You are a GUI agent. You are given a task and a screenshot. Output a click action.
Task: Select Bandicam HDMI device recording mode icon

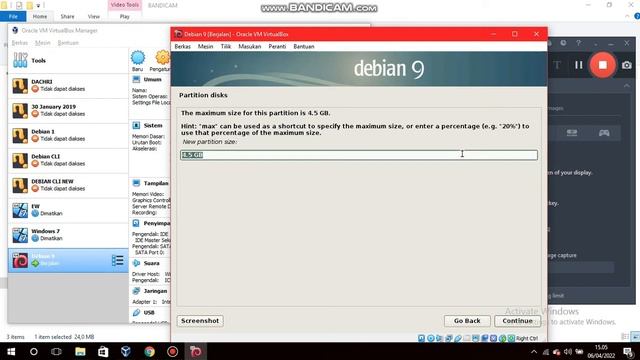point(572,133)
